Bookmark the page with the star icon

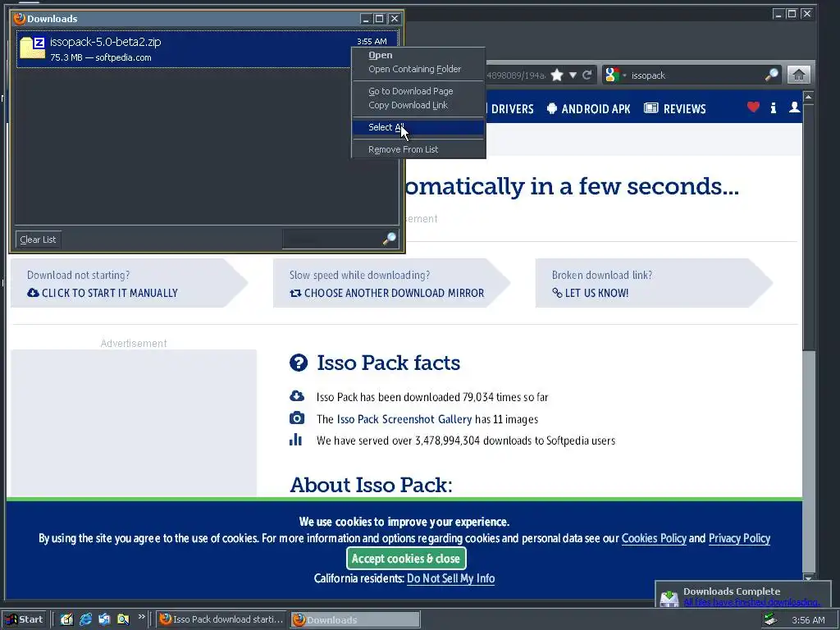[x=557, y=75]
